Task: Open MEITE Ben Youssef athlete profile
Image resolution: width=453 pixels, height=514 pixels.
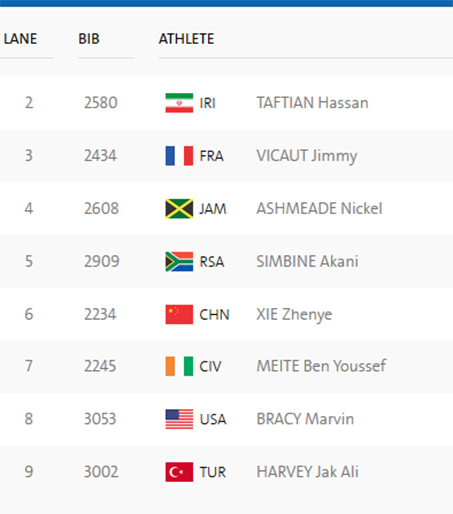Action: [x=321, y=366]
